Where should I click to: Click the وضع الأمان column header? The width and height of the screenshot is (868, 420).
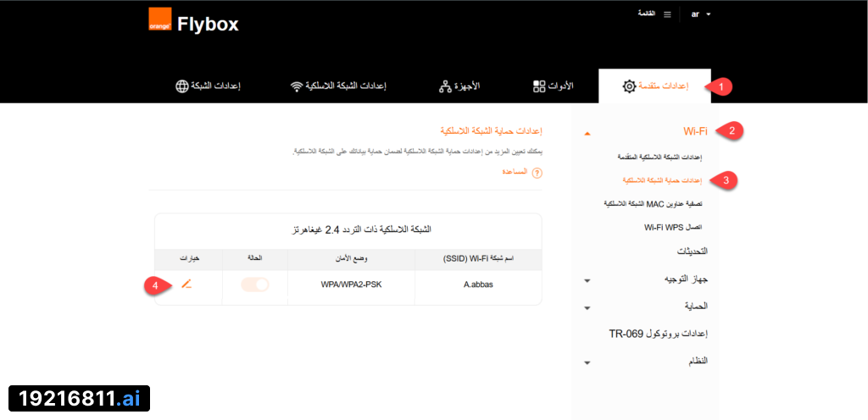(352, 259)
